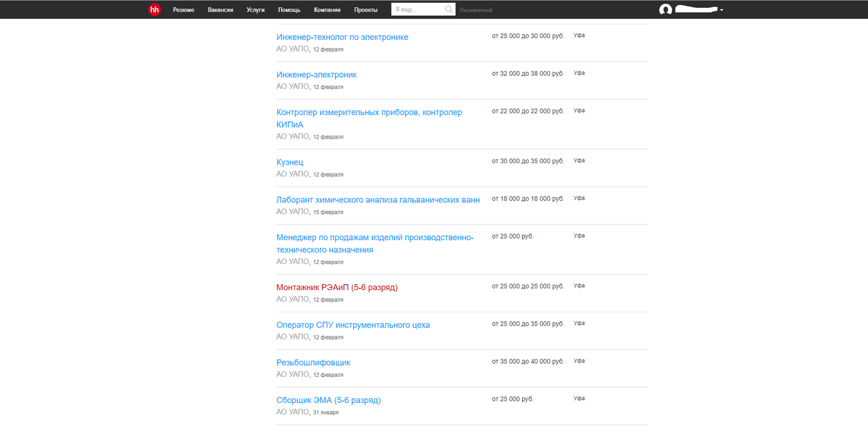Open vacancy Инженер-электроник

pos(316,74)
